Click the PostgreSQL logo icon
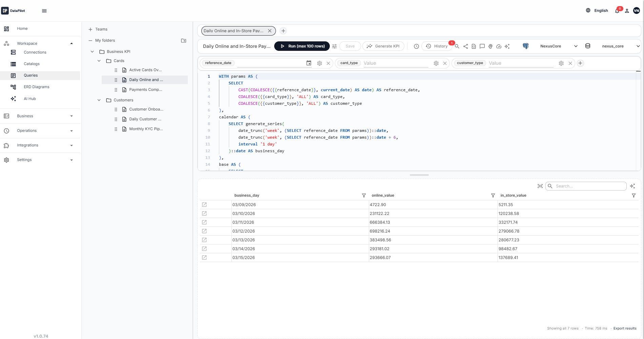The width and height of the screenshot is (644, 339). click(x=526, y=46)
